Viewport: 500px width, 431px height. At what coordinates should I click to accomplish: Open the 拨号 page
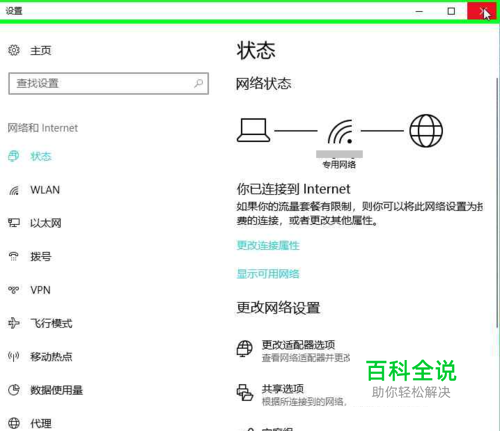tap(41, 257)
